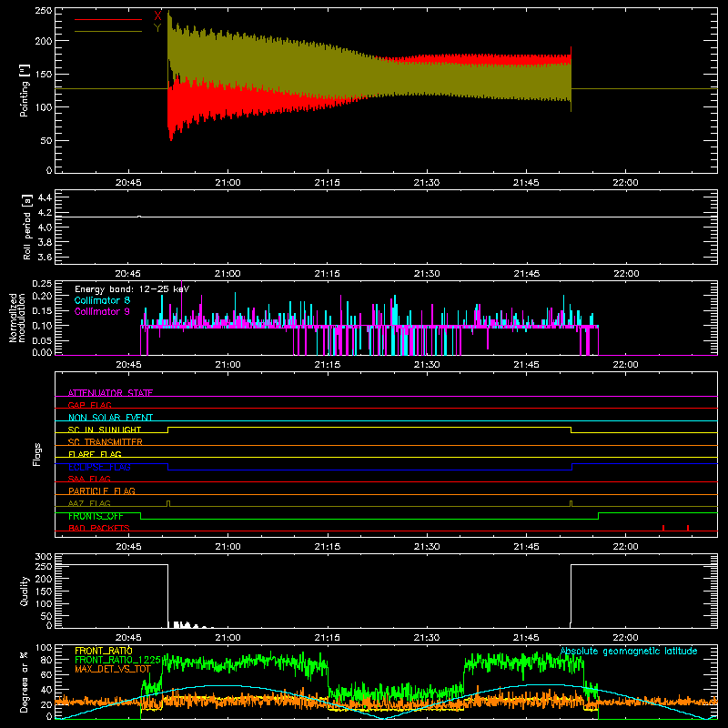Click the SC_TRANSMITTER flag label
Image resolution: width=728 pixels, height=728 pixels.
click(x=106, y=442)
